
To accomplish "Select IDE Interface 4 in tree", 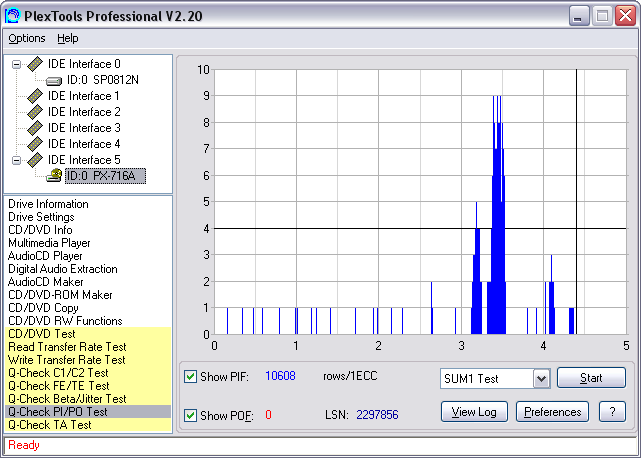I will (84, 144).
